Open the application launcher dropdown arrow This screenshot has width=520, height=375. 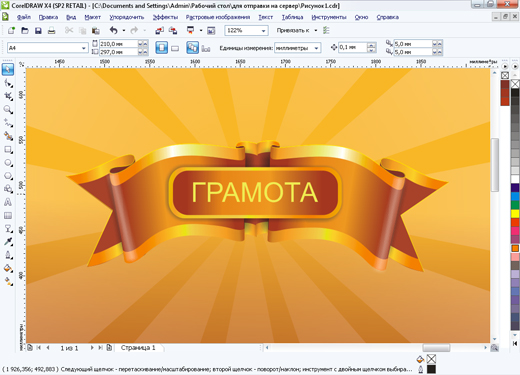coord(201,31)
